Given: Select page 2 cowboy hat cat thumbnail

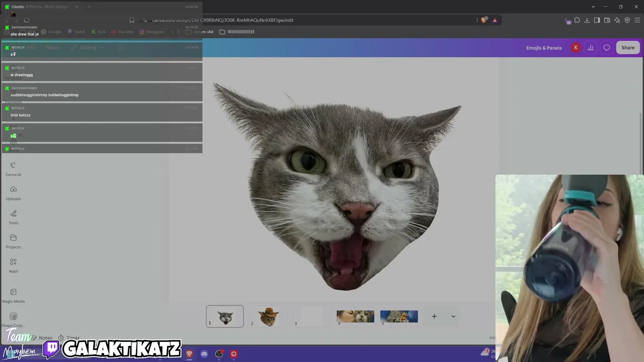Looking at the screenshot, I should click(x=268, y=316).
